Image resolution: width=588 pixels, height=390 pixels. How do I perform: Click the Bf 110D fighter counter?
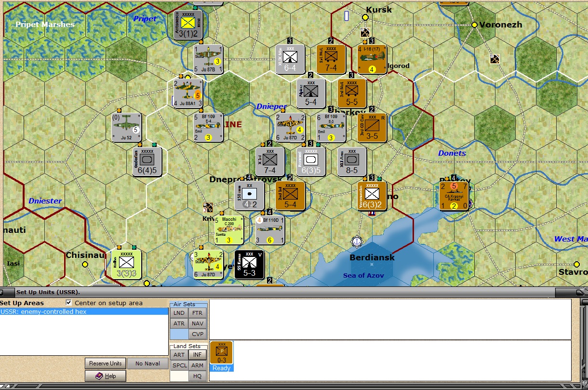coord(270,230)
